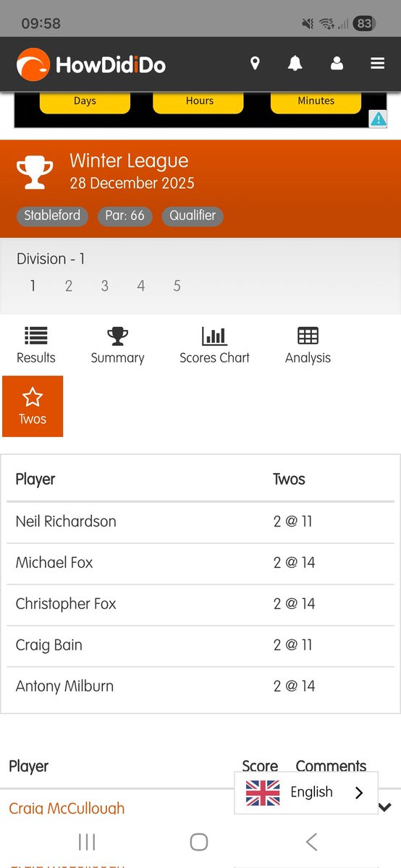Image resolution: width=401 pixels, height=868 pixels.
Task: Tap the Division - 1 heading
Action: point(51,259)
